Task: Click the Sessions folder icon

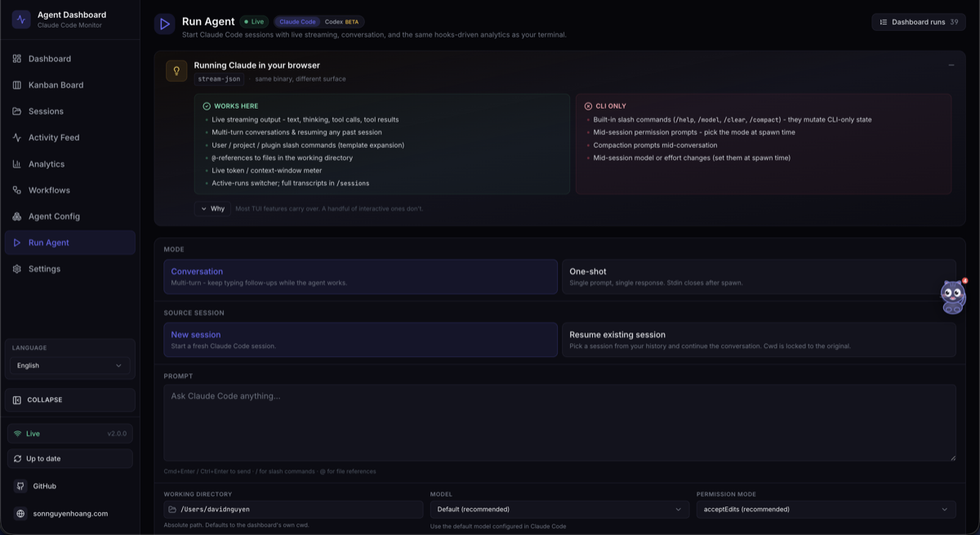Action: [x=17, y=111]
